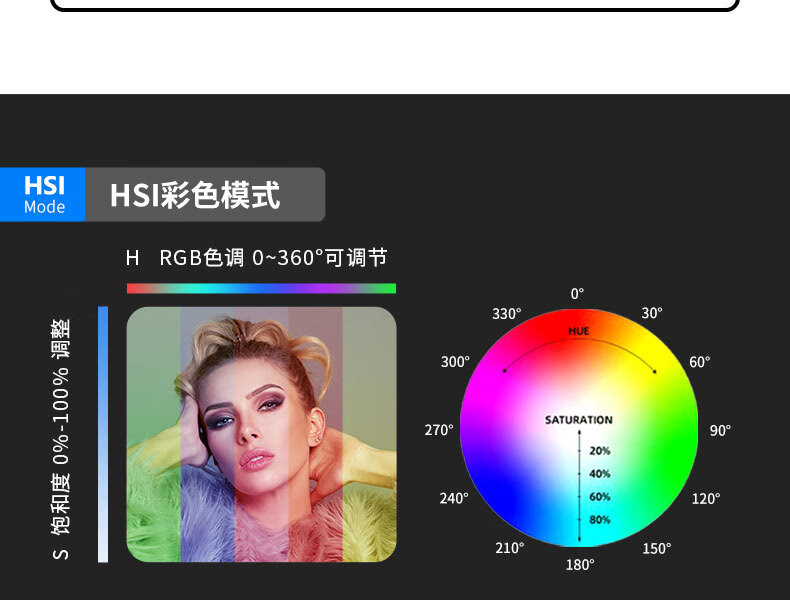The height and width of the screenshot is (600, 790).
Task: Click the RGB色调 0~360°可调节 text
Action: (x=273, y=258)
